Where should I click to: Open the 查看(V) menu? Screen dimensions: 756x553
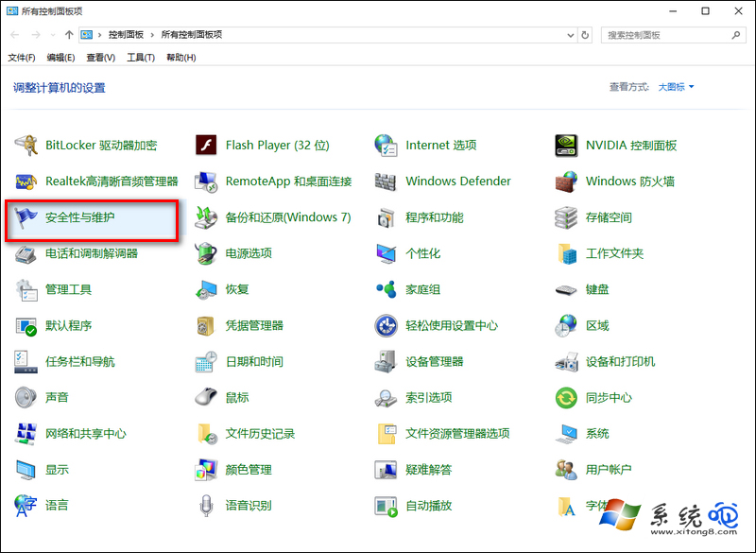point(101,58)
